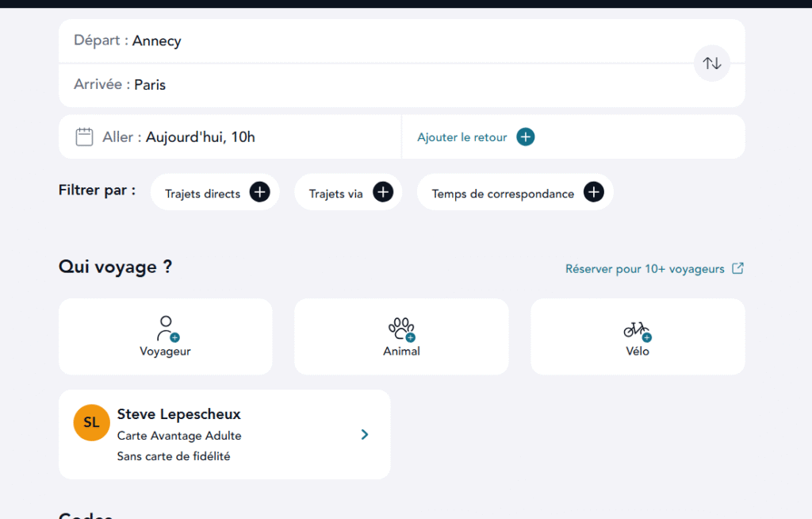Click the plus icon next to Ajouter le retour
The width and height of the screenshot is (812, 519).
[525, 137]
